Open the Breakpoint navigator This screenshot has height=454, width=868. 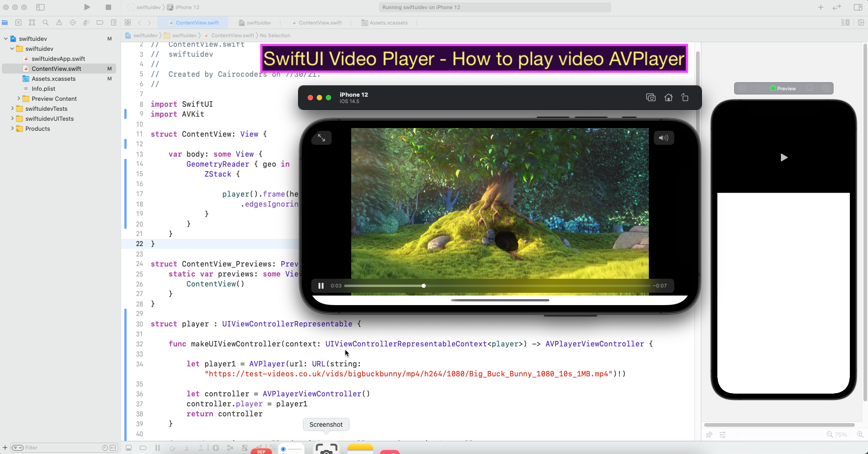100,23
